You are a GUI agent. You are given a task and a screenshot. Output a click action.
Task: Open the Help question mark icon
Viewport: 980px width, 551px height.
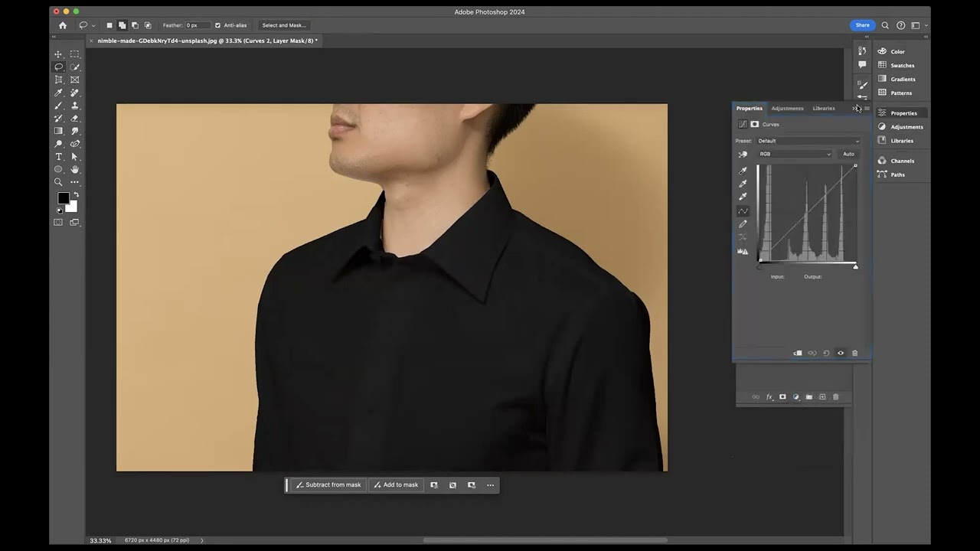900,25
